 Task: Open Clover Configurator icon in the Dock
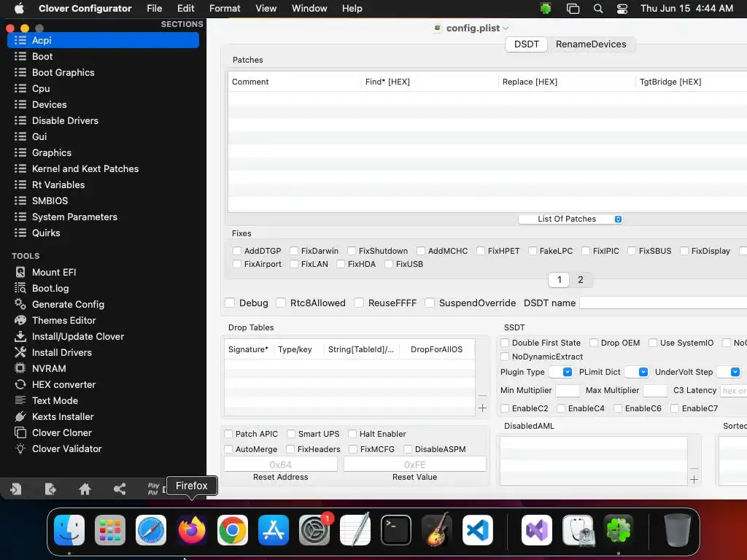coord(619,529)
